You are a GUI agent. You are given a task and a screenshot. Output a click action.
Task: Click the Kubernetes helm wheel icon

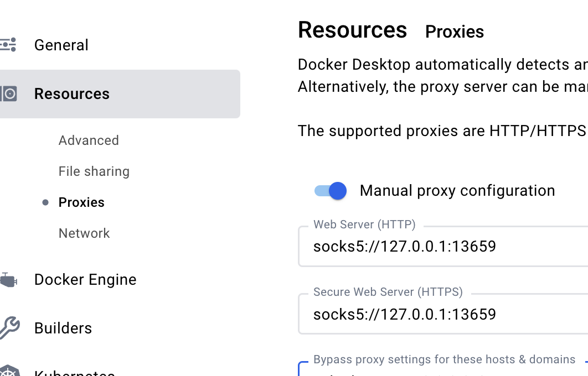(9, 372)
